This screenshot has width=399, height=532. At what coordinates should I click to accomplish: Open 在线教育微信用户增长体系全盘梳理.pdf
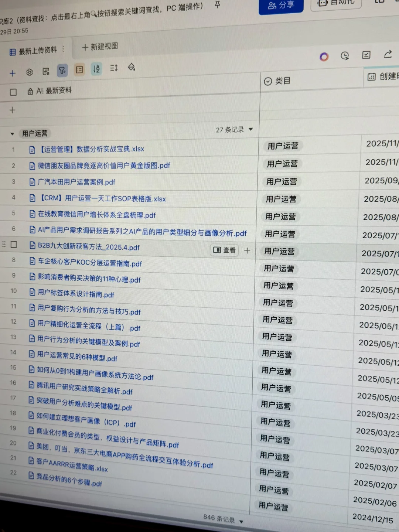pyautogui.click(x=97, y=215)
